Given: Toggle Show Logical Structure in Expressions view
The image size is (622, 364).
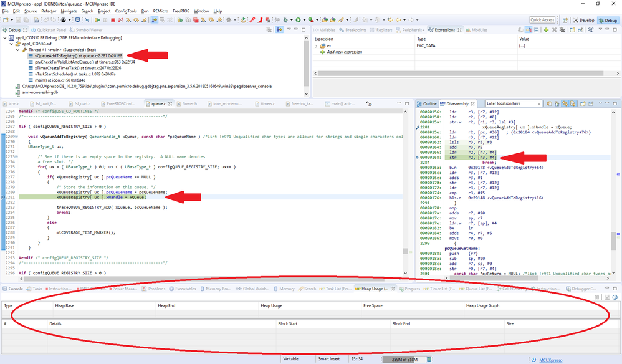Looking at the screenshot, I should 529,30.
